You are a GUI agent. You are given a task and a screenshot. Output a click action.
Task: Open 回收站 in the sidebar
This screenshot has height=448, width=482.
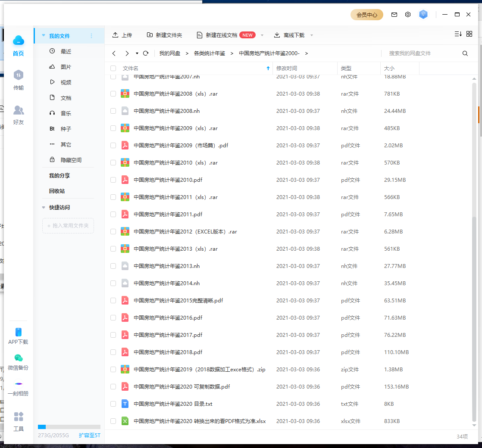point(57,191)
